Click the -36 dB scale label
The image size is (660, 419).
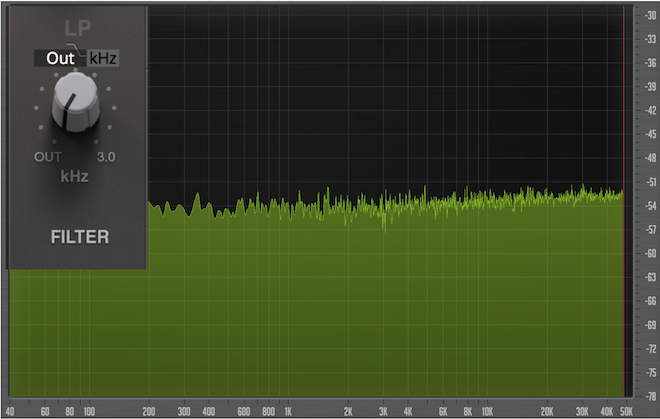coord(650,63)
